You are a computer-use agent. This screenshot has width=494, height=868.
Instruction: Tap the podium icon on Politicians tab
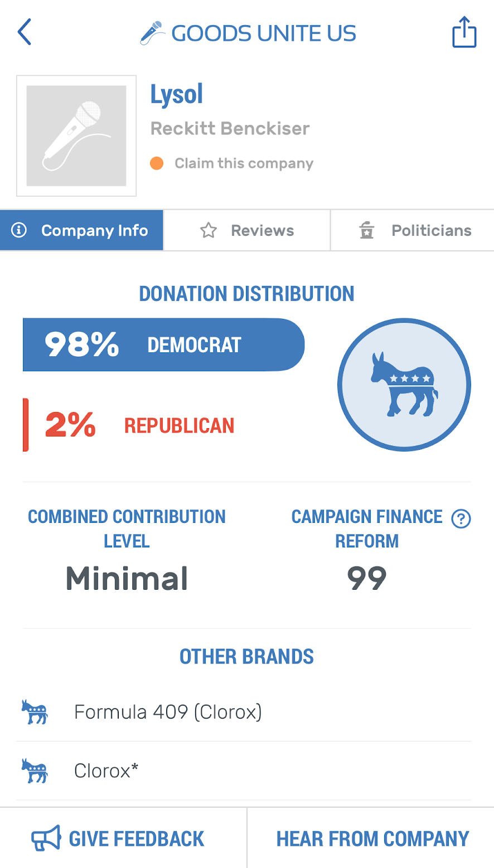point(366,230)
